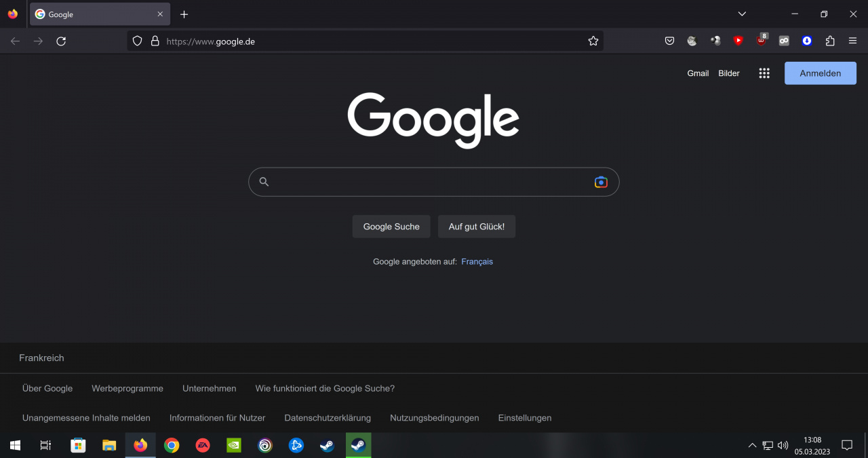Screen dimensions: 868x458
Task: Open the highlighted green Steam taskbar icon
Action: tap(359, 445)
